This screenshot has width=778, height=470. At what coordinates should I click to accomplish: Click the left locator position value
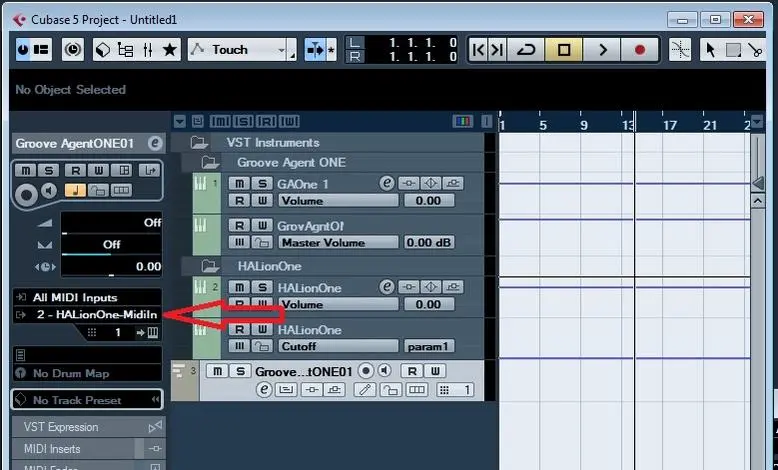point(422,43)
